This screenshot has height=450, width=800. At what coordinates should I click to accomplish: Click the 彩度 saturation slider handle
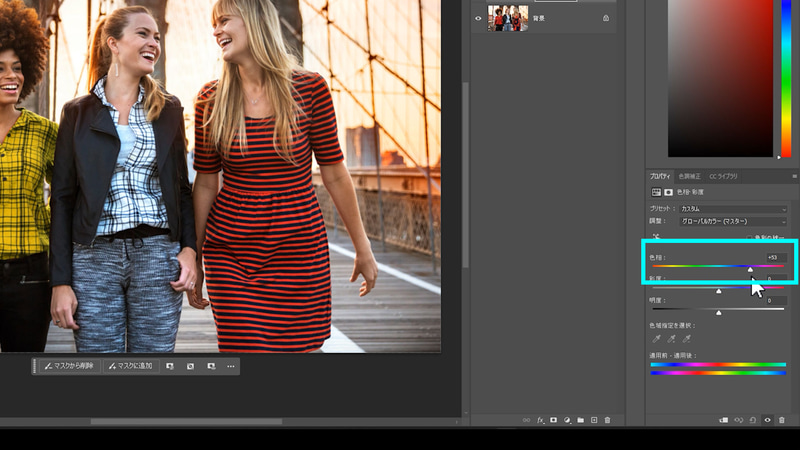coord(718,291)
